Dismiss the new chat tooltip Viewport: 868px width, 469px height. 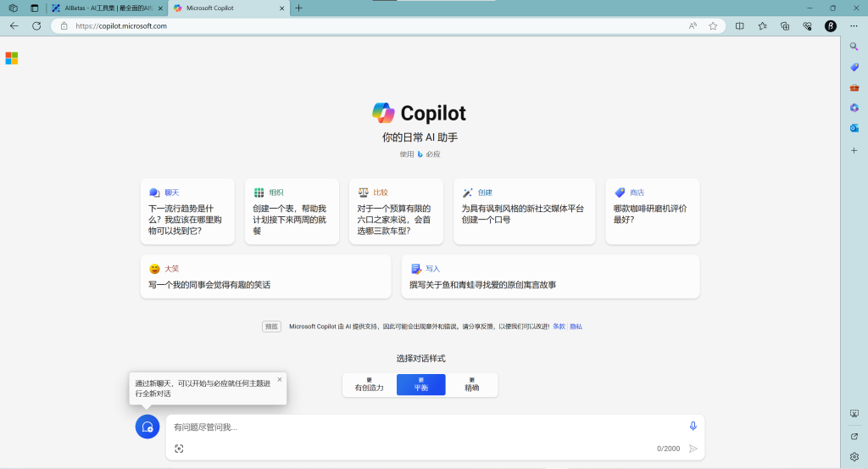280,379
